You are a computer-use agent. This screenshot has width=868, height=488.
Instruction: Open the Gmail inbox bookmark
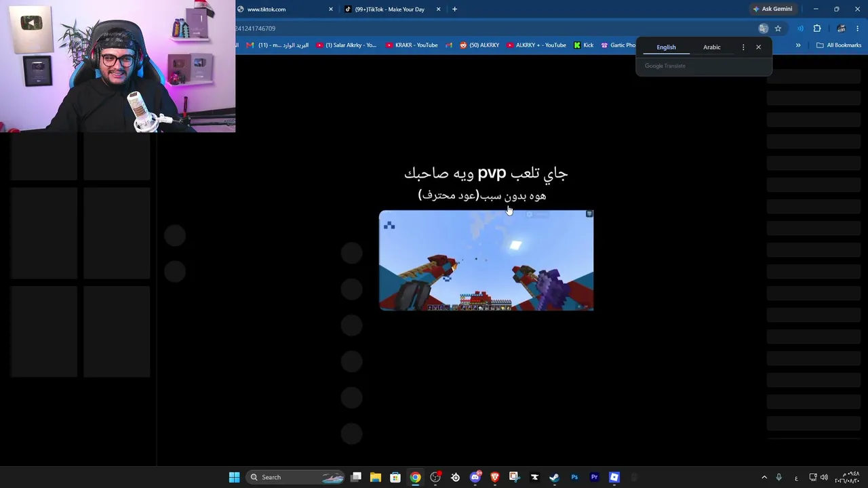[x=277, y=45]
